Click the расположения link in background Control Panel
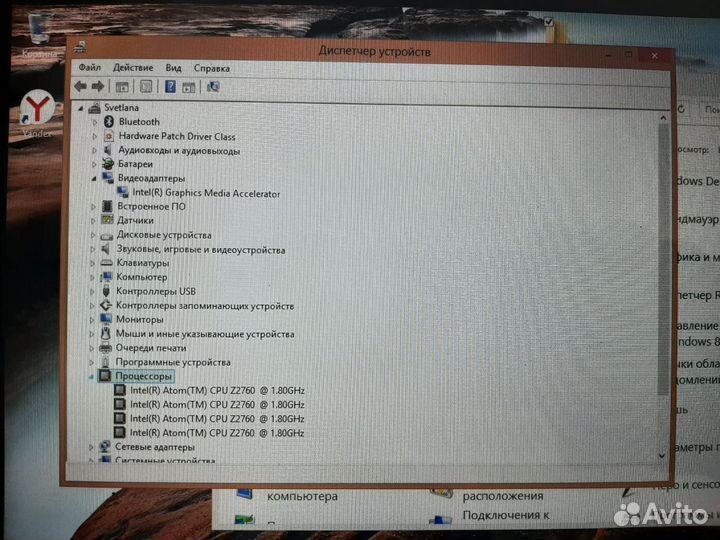This screenshot has height=540, width=720. pos(503,496)
